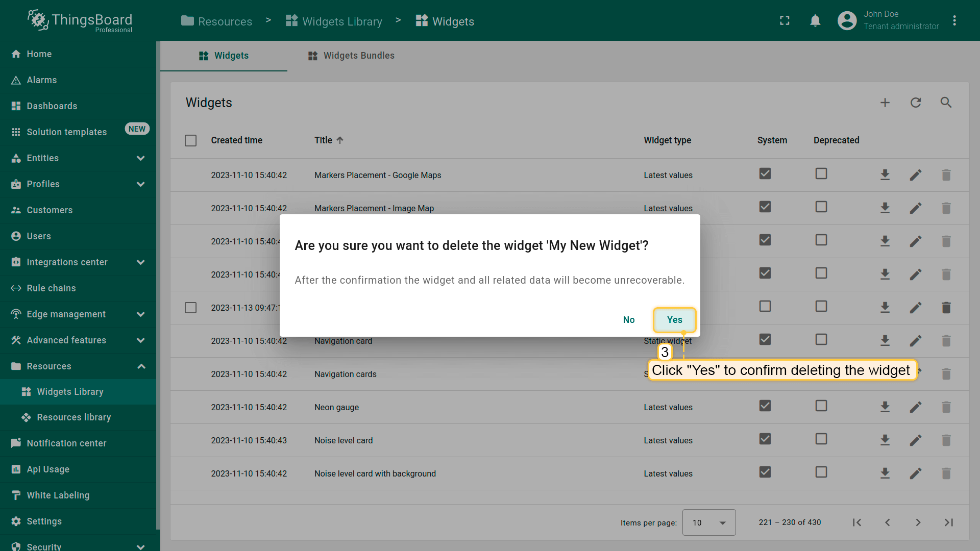Image resolution: width=980 pixels, height=551 pixels.
Task: Toggle fullscreen mode icon
Action: tap(785, 20)
